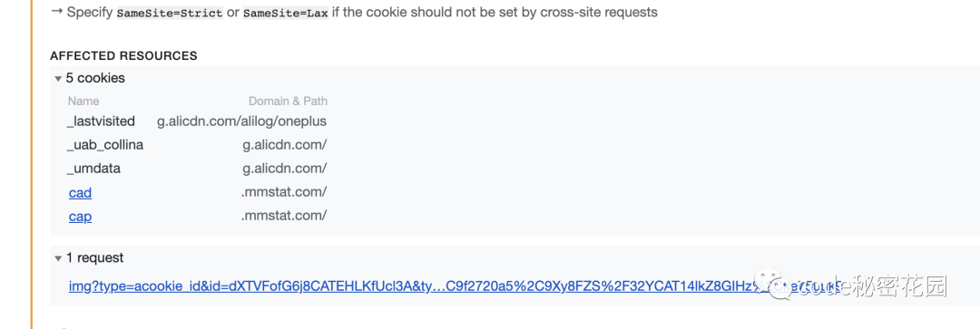980x329 pixels.
Task: Open the cad cookie link
Action: coord(80,193)
